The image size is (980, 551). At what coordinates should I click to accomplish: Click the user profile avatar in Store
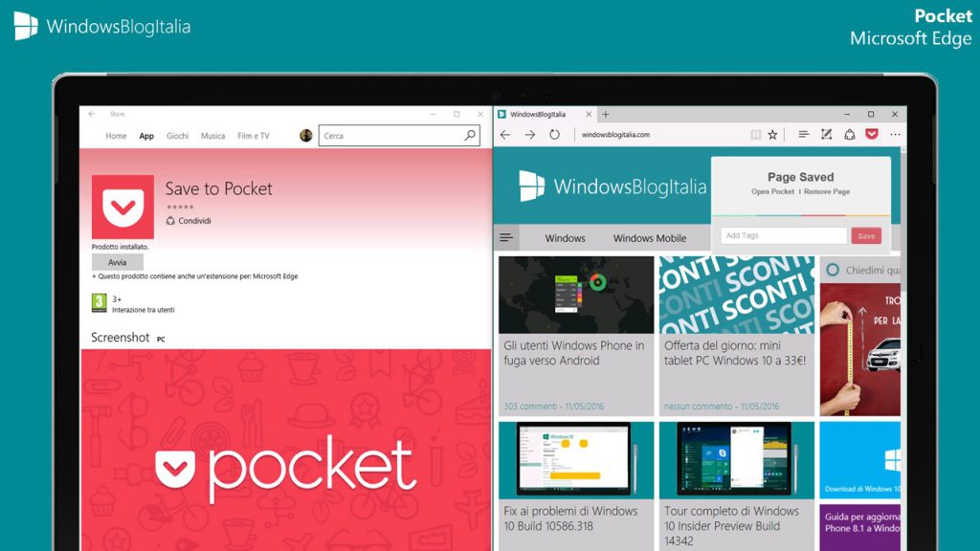point(305,136)
